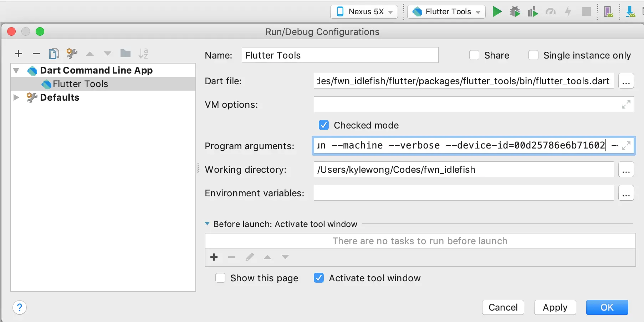Image resolution: width=644 pixels, height=322 pixels.
Task: Collapse the Before launch section
Action: click(x=207, y=224)
